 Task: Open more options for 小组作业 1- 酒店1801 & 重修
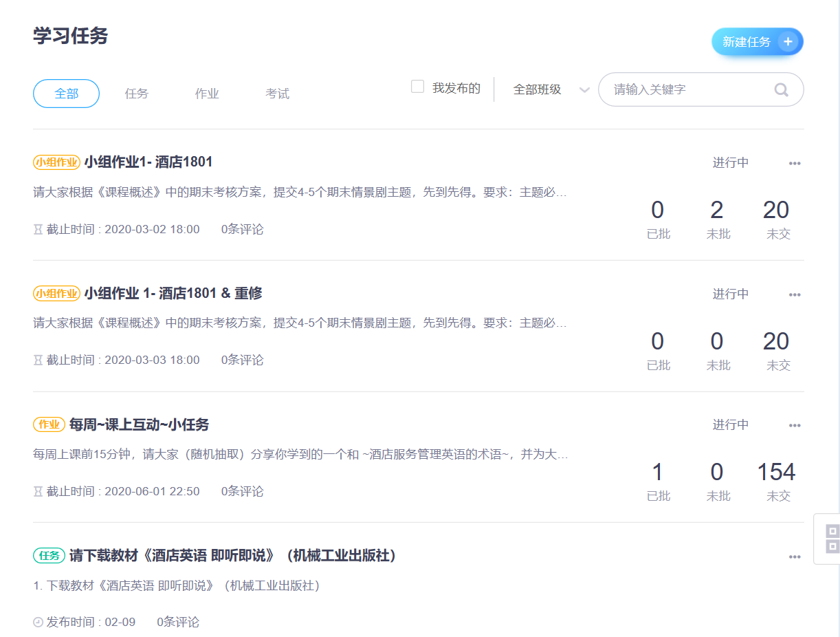[x=795, y=294]
